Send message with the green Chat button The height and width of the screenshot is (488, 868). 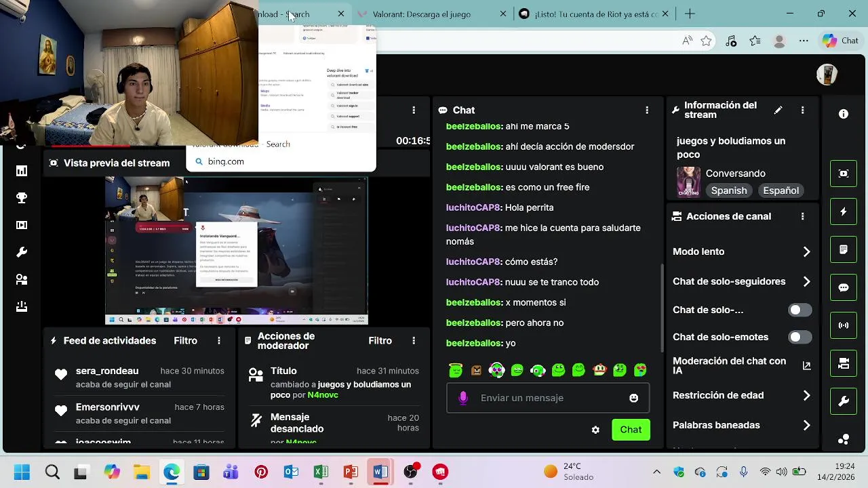click(631, 430)
